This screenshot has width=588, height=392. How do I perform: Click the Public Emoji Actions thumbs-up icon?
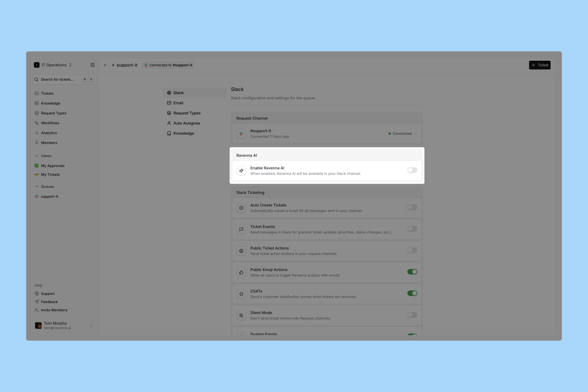click(241, 273)
